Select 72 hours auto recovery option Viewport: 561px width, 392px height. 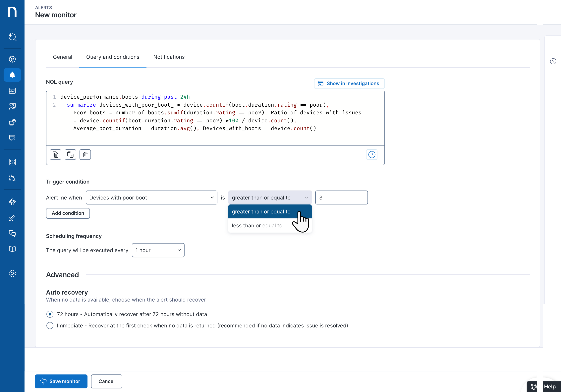(50, 314)
